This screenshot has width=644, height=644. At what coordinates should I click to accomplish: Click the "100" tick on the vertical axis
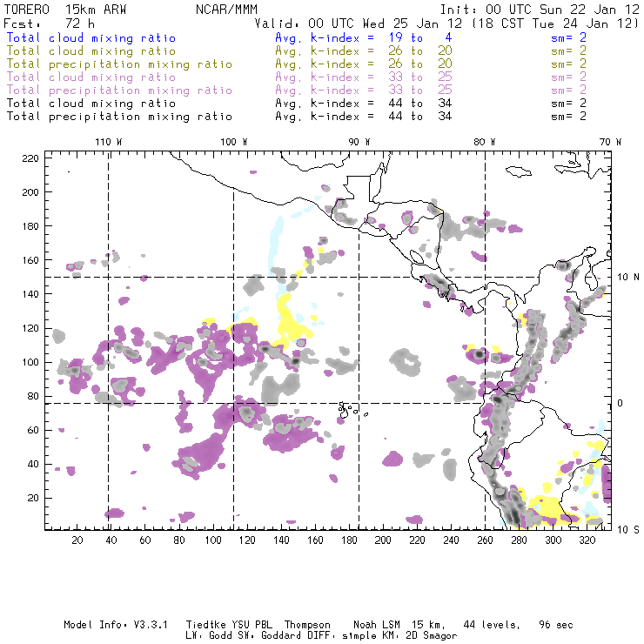tap(30, 362)
